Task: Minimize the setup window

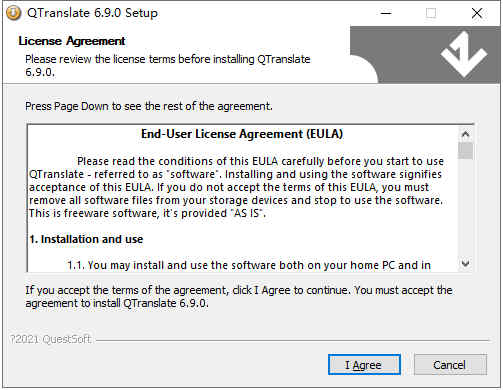Action: [386, 13]
